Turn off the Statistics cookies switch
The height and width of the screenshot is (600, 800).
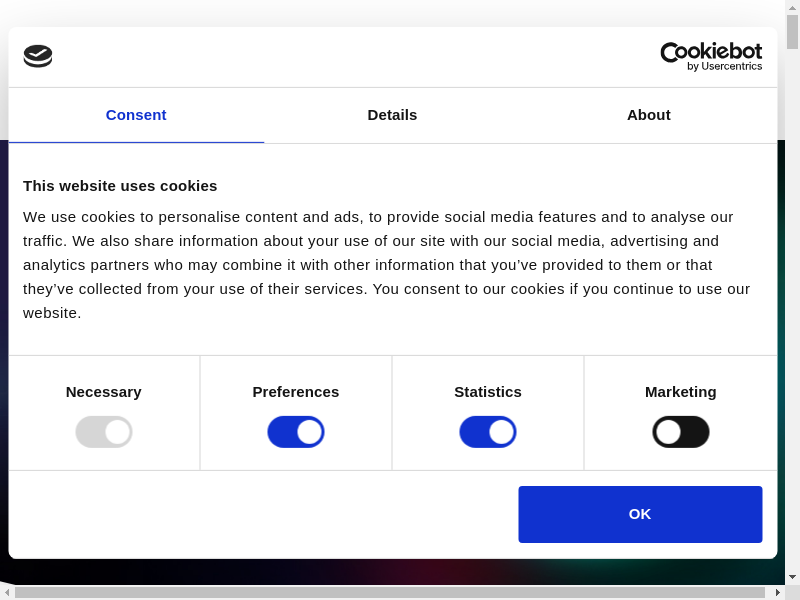click(488, 432)
